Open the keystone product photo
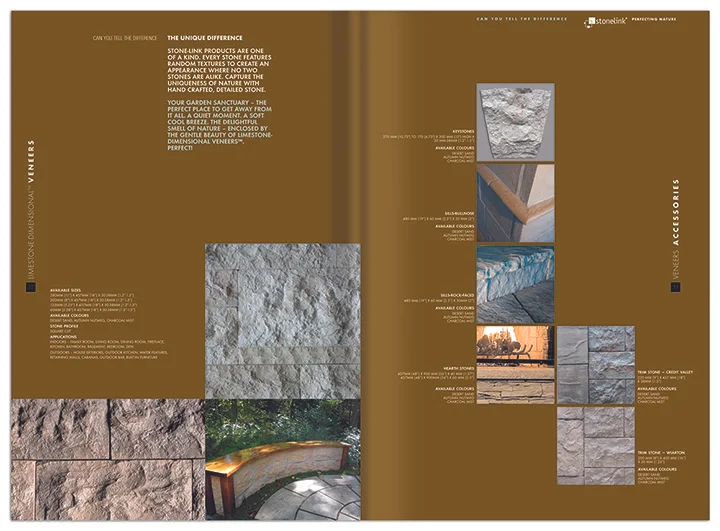Screen dimensions: 720x531 coord(515,122)
